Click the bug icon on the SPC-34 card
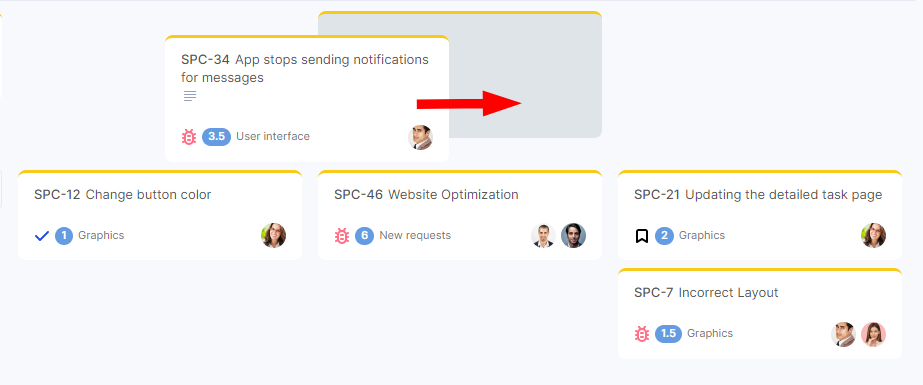The width and height of the screenshot is (923, 385). click(189, 137)
